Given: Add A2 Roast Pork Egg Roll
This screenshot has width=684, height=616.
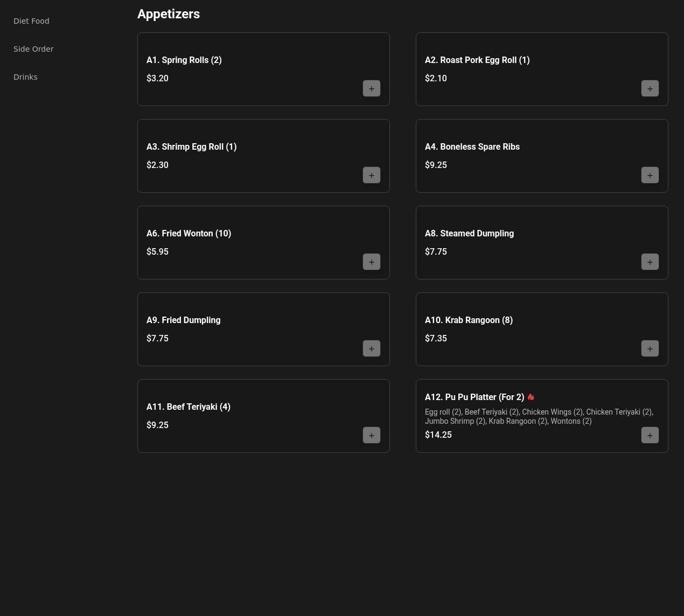Looking at the screenshot, I should 650,89.
